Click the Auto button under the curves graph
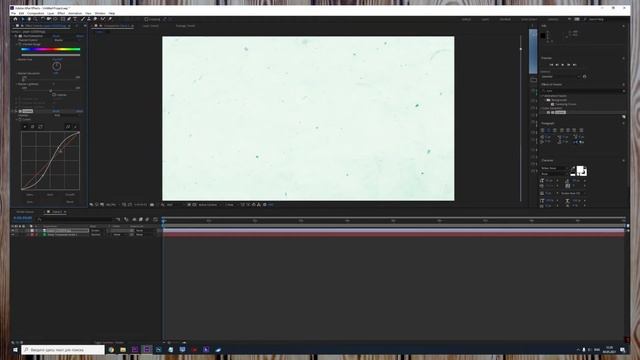640x360 pixels. coord(50,195)
